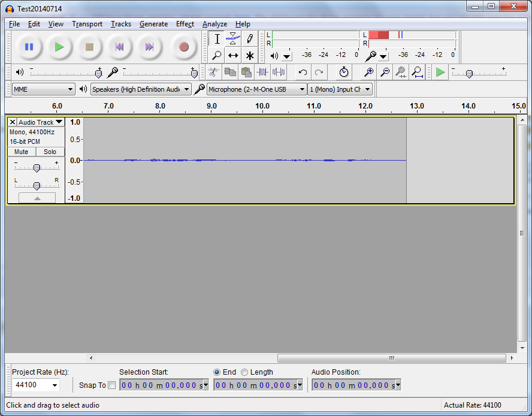The image size is (532, 416).
Task: Click the input meter microphone icon
Action: tap(370, 56)
